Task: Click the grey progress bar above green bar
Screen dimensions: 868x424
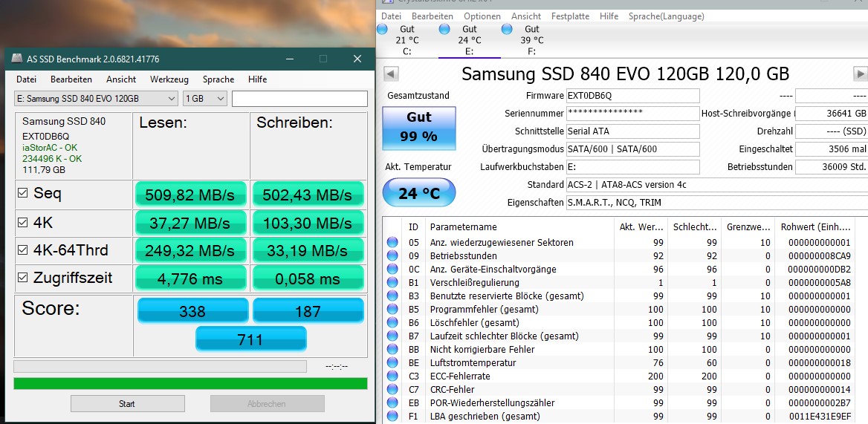Action: pos(160,367)
